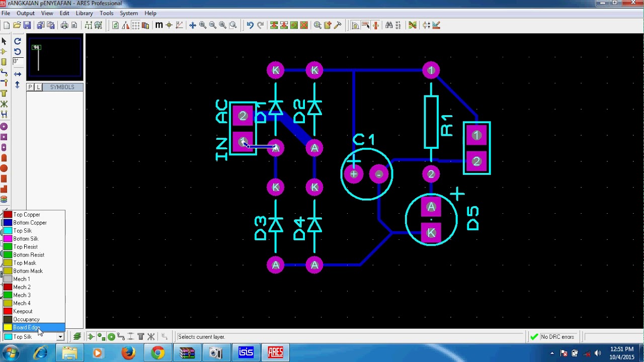Click the SYMBOLS header label
The height and width of the screenshot is (362, 644).
click(x=62, y=87)
